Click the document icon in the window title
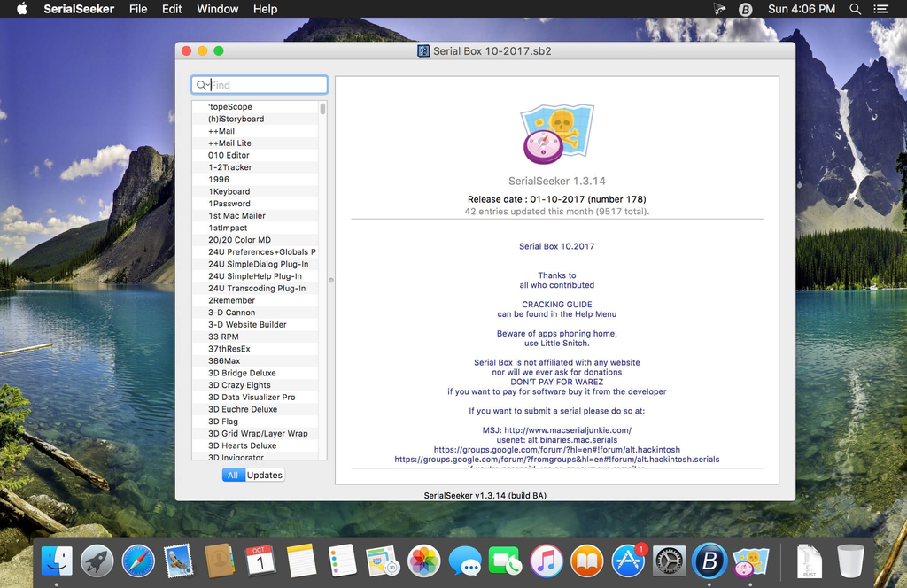The image size is (907, 588). 423,50
